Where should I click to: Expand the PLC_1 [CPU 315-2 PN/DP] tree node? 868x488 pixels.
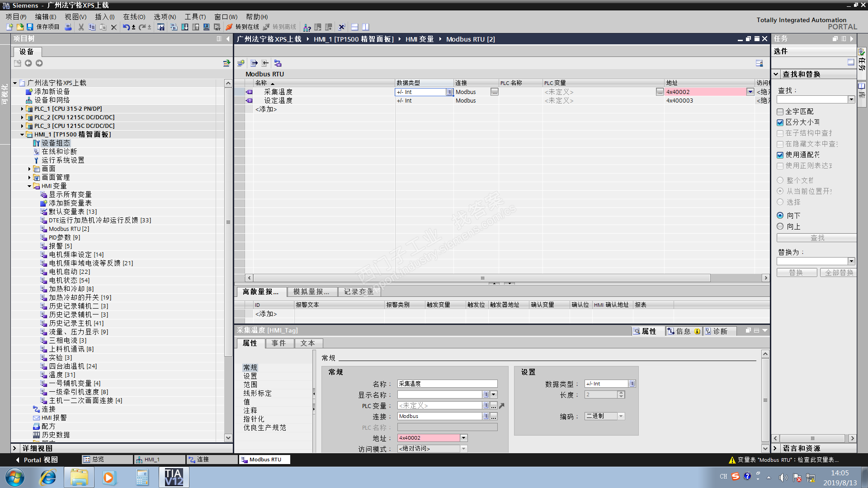(22, 109)
